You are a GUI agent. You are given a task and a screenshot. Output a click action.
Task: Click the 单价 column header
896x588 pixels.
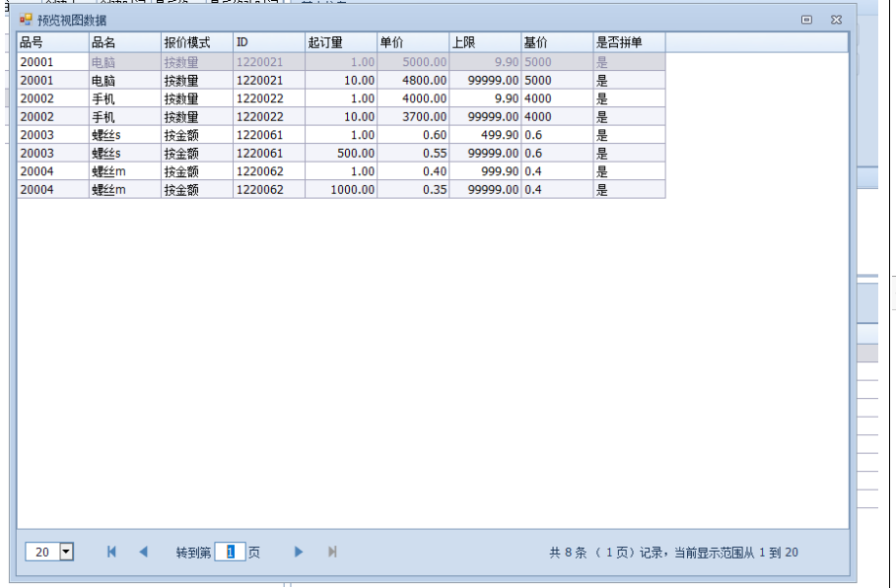412,42
